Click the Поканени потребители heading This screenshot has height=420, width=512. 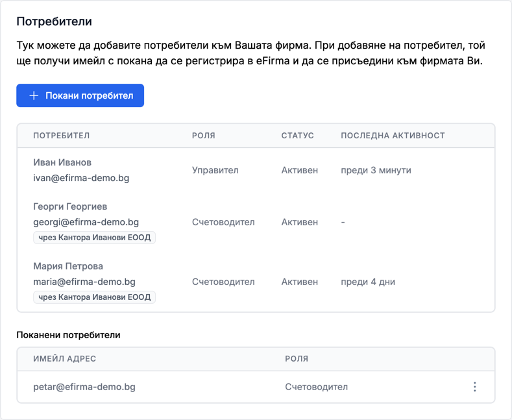[68, 335]
